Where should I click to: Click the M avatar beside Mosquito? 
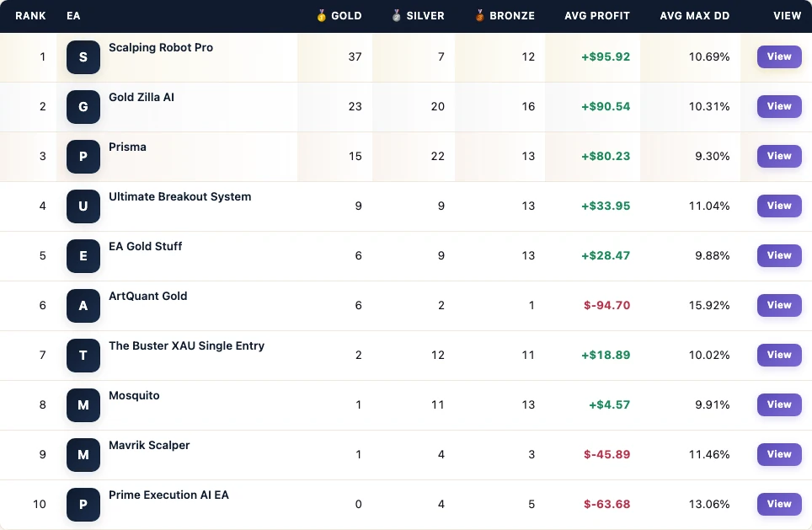click(83, 405)
